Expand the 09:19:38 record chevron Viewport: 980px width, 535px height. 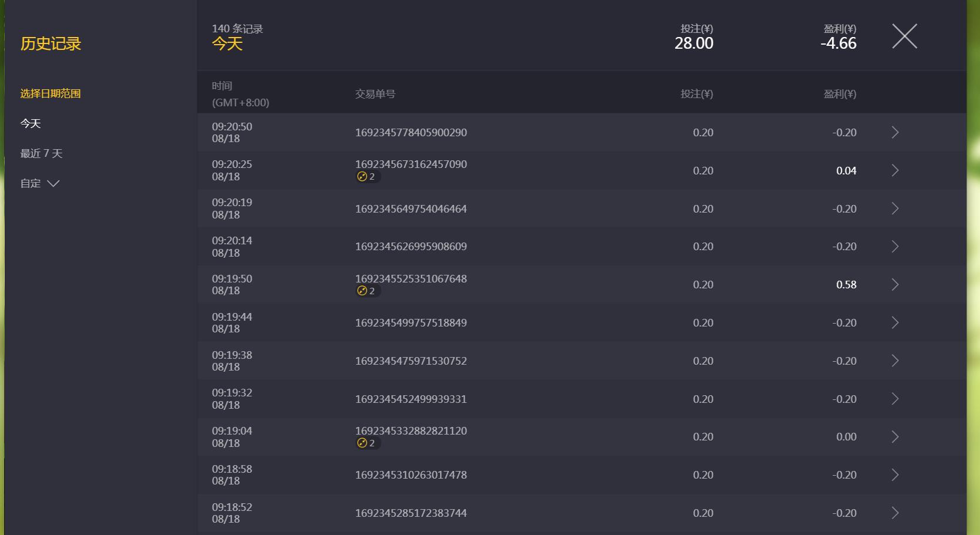point(895,361)
